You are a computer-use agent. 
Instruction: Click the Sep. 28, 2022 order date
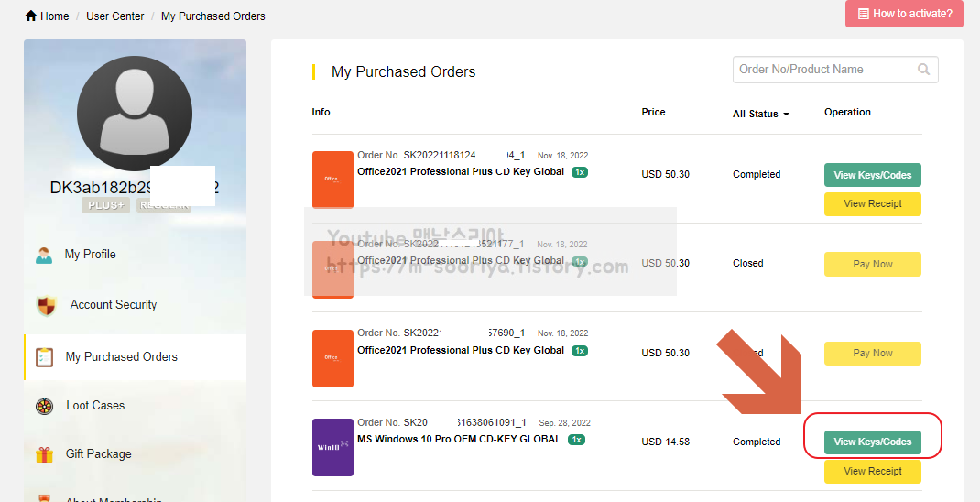564,423
